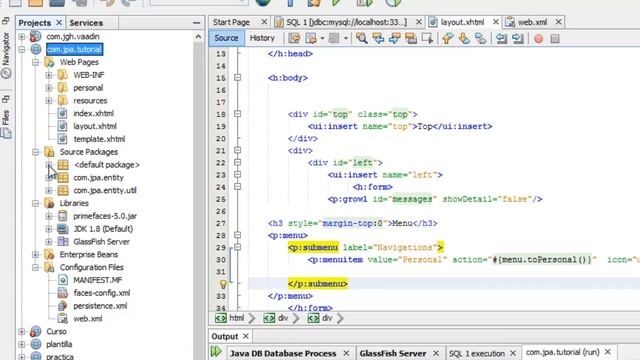Collapse the Source Packages node

point(36,152)
